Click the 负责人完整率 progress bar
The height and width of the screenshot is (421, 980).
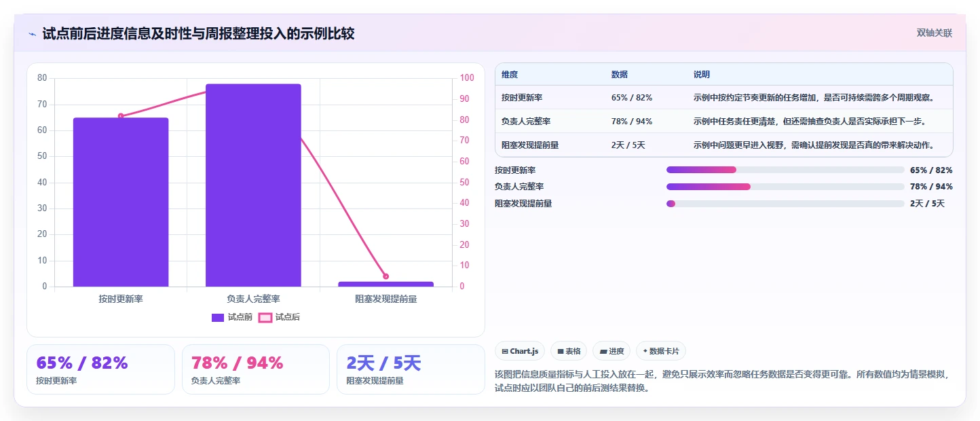click(x=785, y=187)
